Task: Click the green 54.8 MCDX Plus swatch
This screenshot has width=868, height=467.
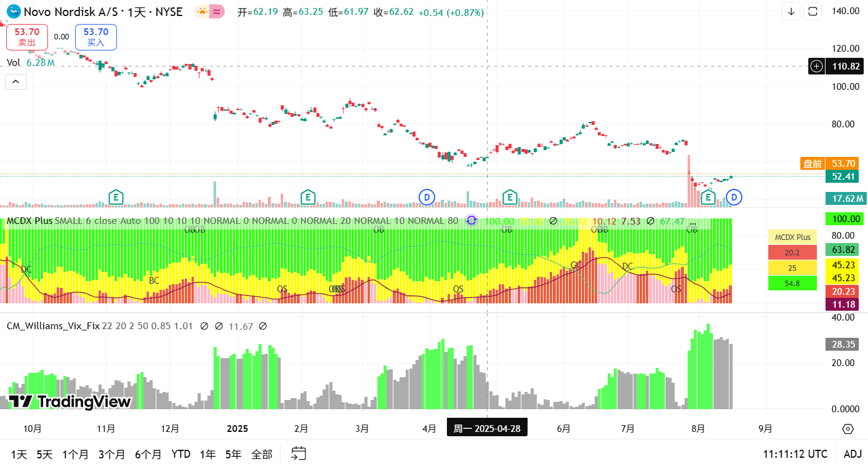Action: pos(792,283)
